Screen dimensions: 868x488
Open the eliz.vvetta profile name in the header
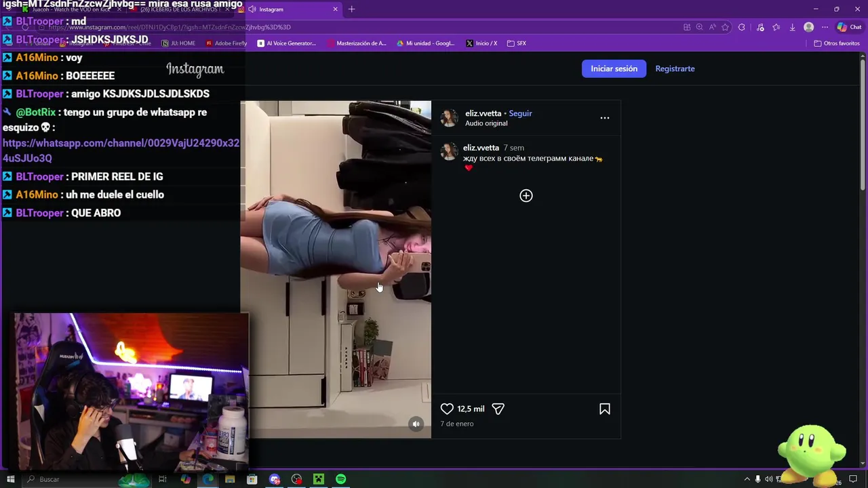pyautogui.click(x=483, y=113)
